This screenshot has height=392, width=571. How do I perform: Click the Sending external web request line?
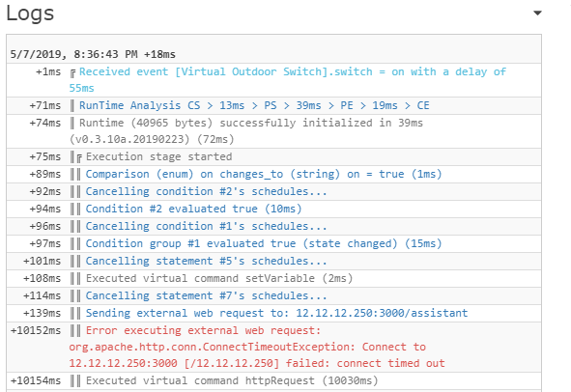(276, 313)
